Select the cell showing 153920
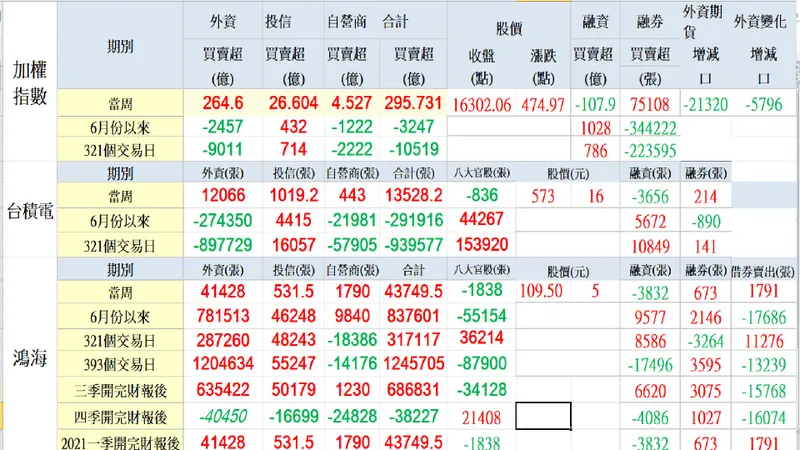This screenshot has width=800, height=450. (x=482, y=244)
